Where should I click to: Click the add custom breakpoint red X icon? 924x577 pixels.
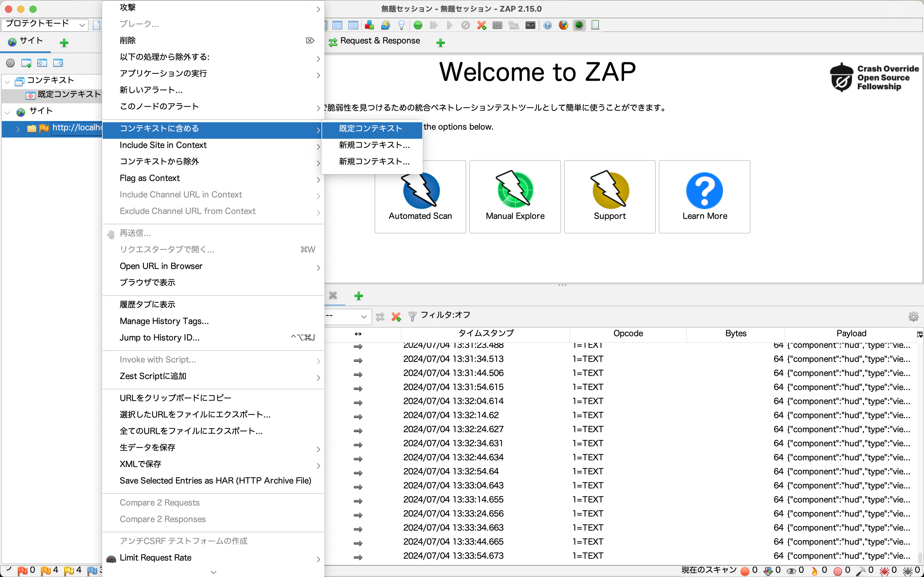tap(481, 25)
